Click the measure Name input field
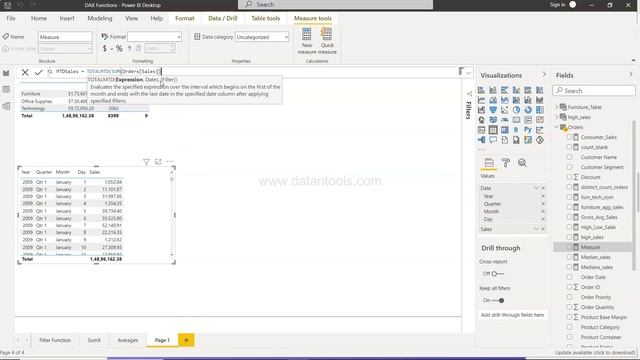The width and height of the screenshot is (640, 360). 65,37
